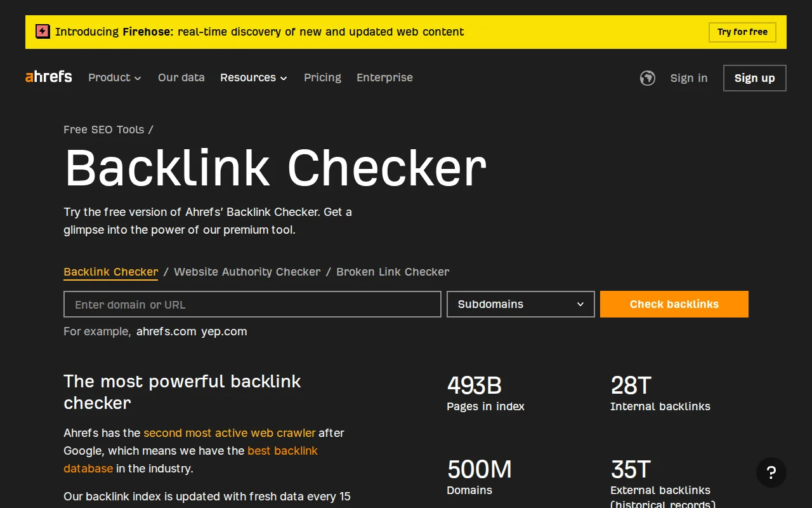
Task: Click the 493B Pages in index stat
Action: coord(486,394)
